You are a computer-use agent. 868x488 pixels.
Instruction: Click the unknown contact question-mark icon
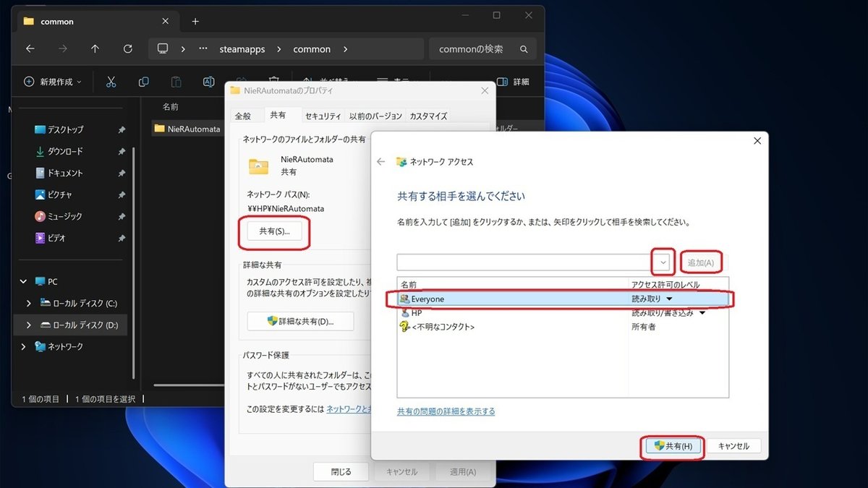click(x=404, y=327)
